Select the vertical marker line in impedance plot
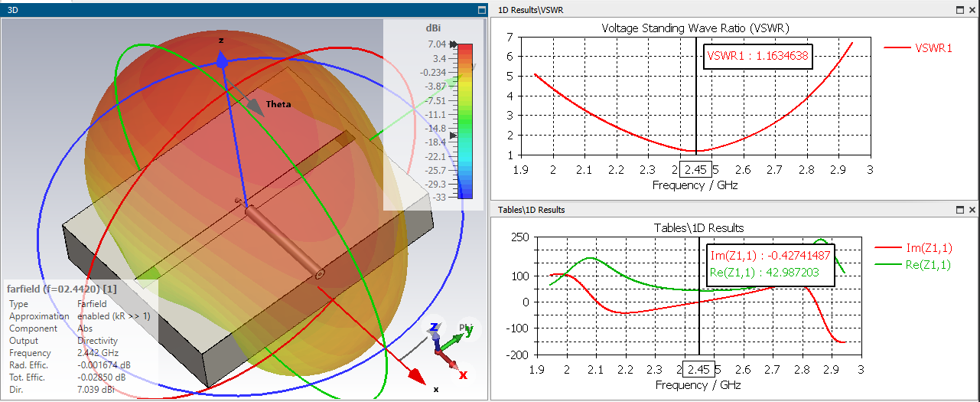The image size is (980, 402). click(x=700, y=299)
